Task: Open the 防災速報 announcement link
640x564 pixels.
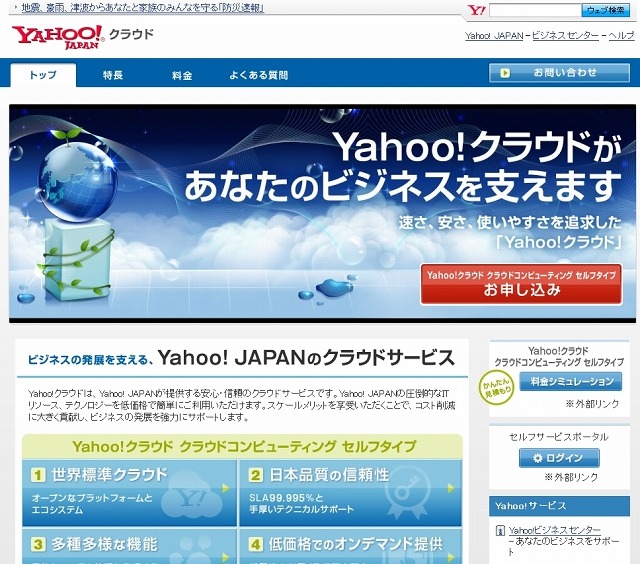Action: pos(143,8)
